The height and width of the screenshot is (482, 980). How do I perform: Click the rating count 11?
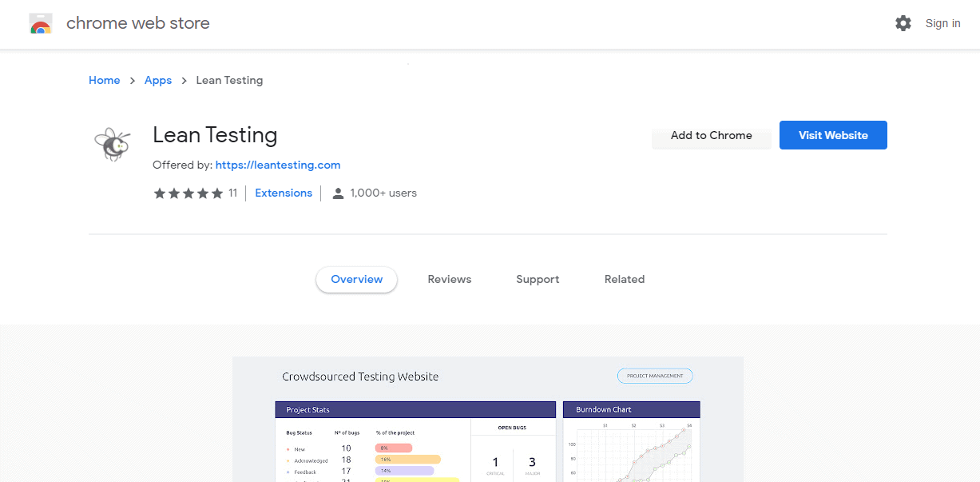pos(232,193)
